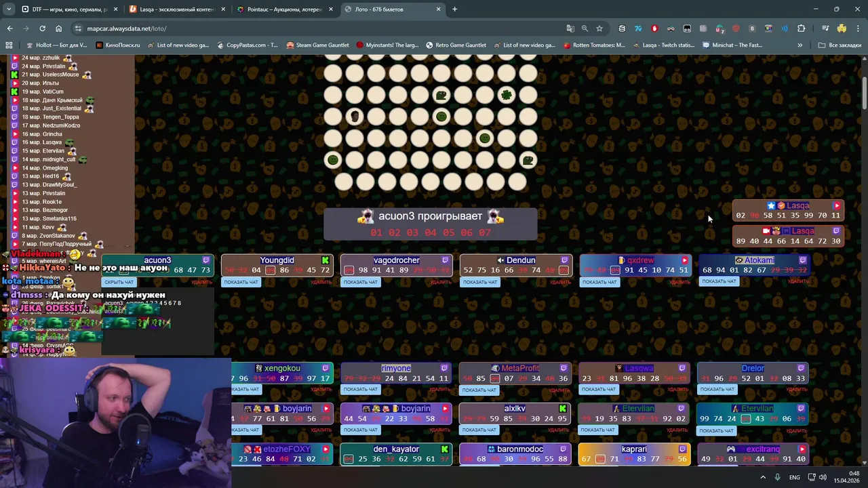The image size is (868, 488).
Task: Click the Kick icon on alxlkv's card
Action: click(563, 409)
